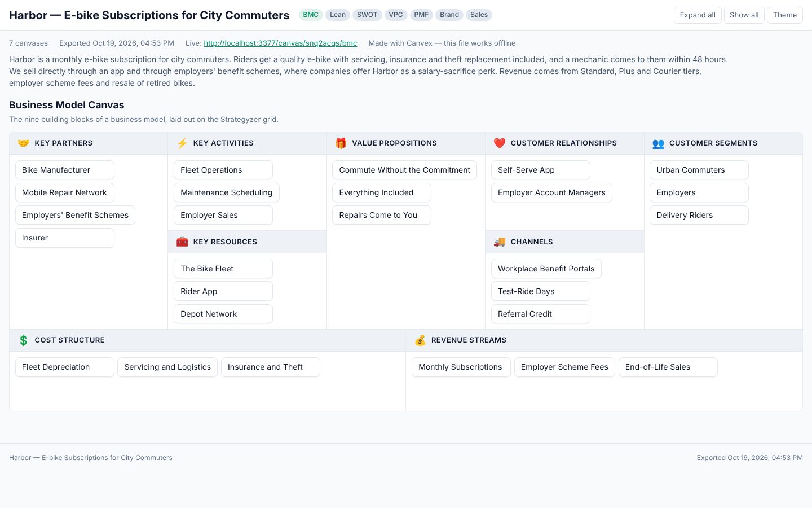Click the heart icon for Customer Relationships
The width and height of the screenshot is (812, 508).
point(500,143)
